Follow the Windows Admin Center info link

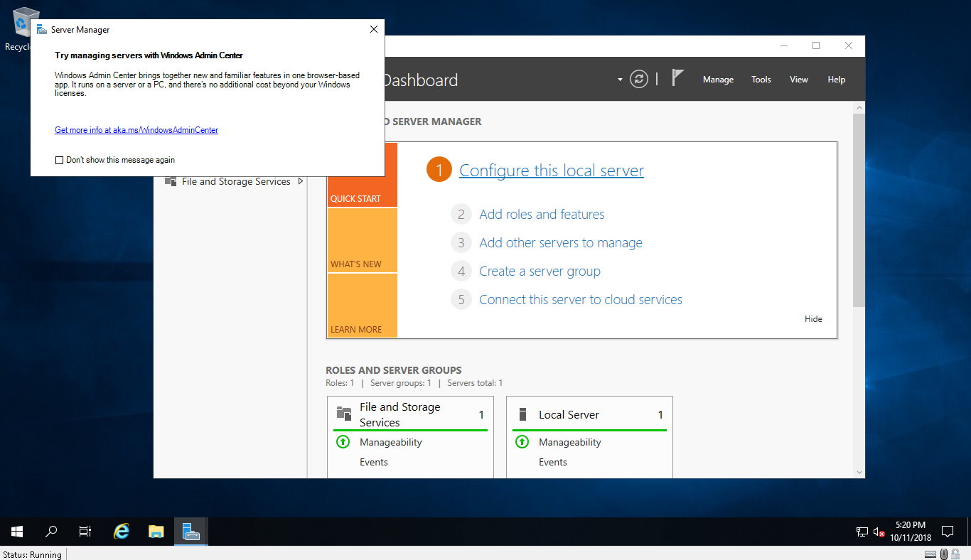point(136,130)
